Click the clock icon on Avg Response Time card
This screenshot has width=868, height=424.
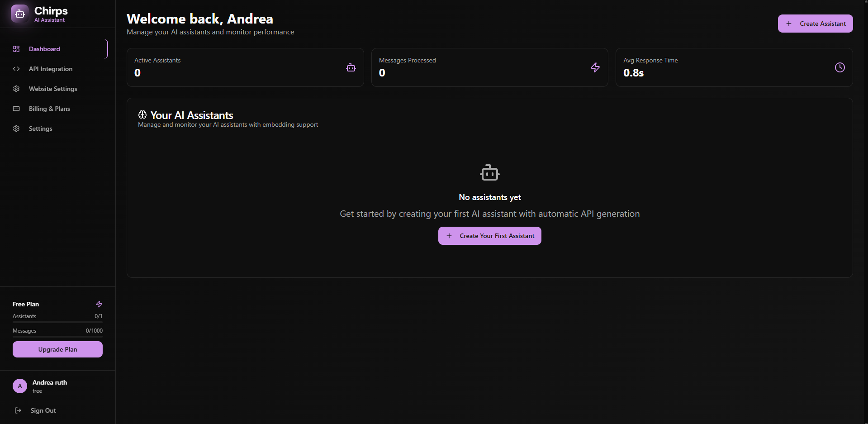(840, 67)
